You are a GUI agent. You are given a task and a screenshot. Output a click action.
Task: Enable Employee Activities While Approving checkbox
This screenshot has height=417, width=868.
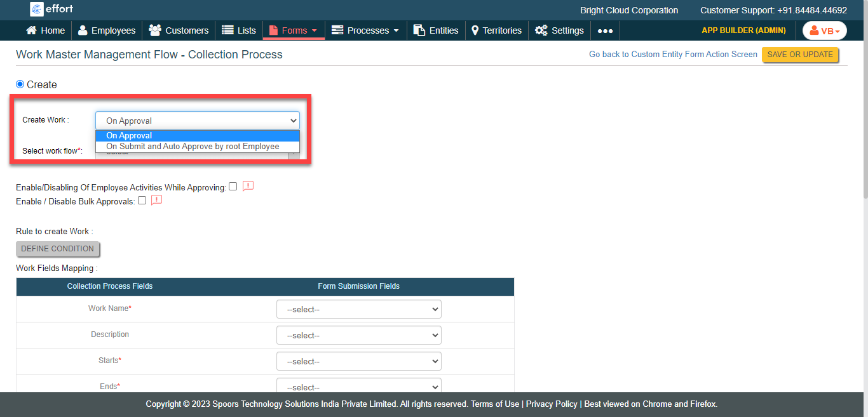click(233, 187)
